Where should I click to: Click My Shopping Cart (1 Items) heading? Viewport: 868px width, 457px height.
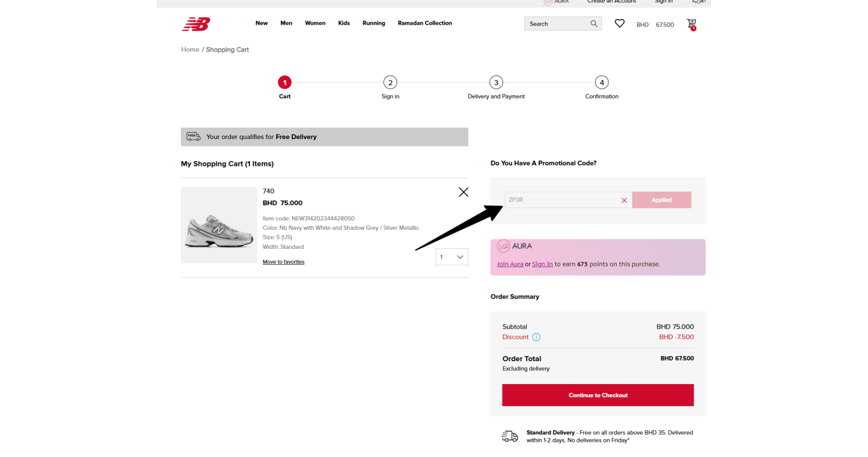[x=227, y=164]
